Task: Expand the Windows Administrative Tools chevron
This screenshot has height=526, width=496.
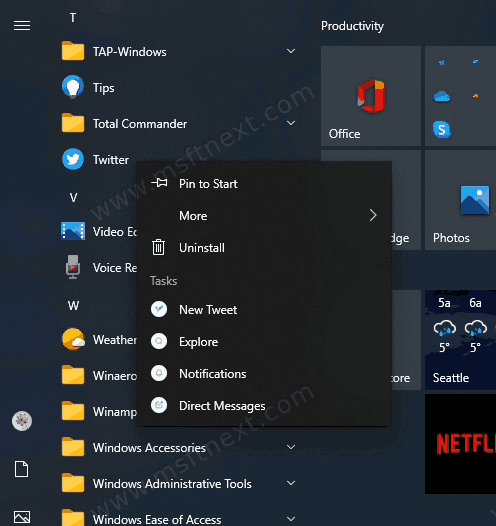Action: pos(291,483)
